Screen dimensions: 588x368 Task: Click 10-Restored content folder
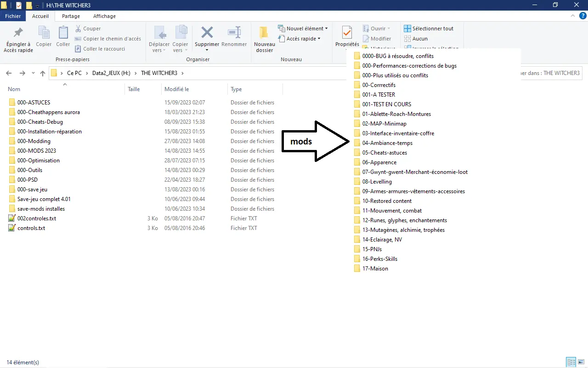point(383,201)
